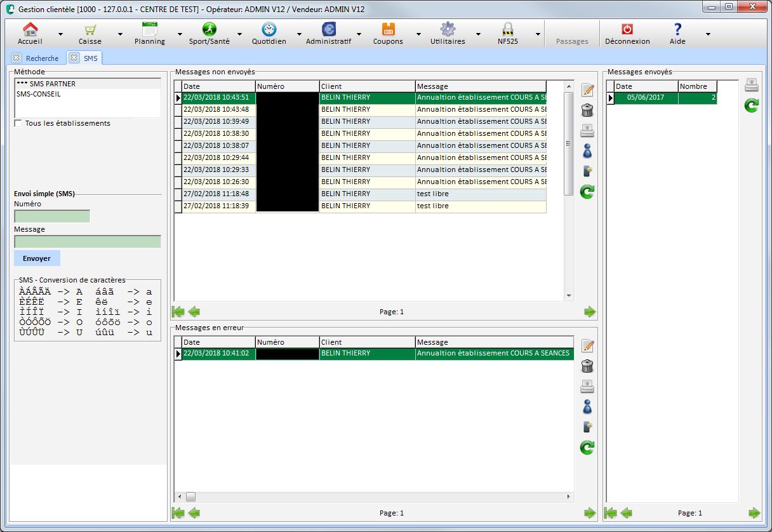This screenshot has height=532, width=772.
Task: Refresh the Messages envoyés list
Action: tap(751, 106)
